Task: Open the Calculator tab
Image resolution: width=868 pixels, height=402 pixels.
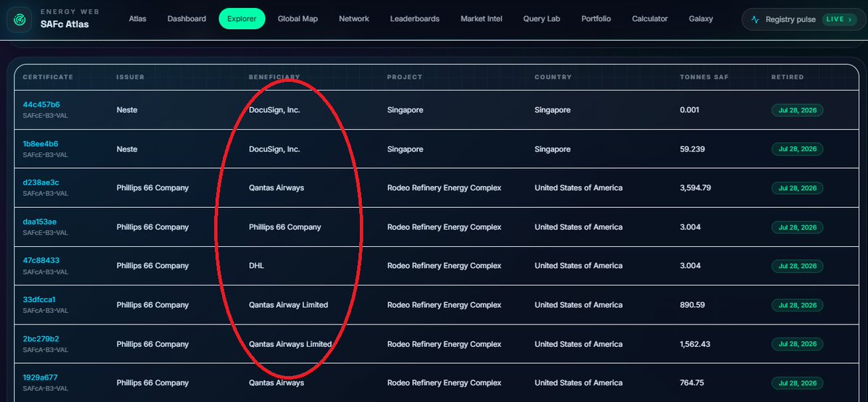Action: (x=650, y=19)
